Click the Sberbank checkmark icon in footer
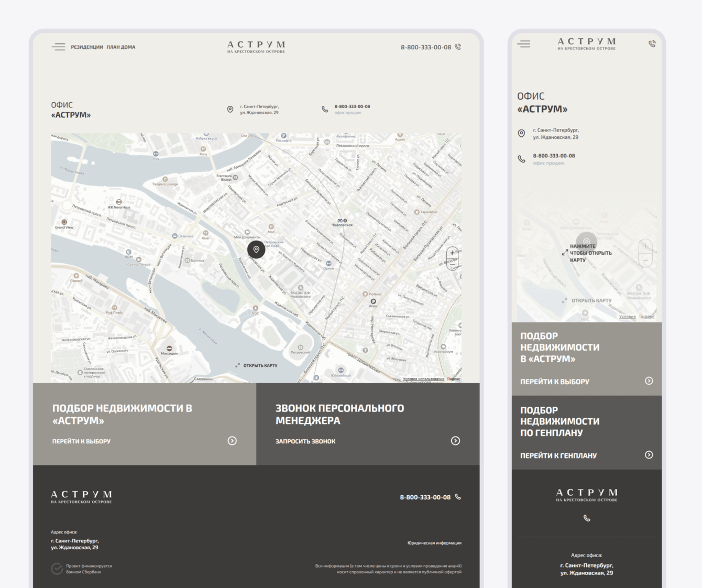 coord(57,569)
